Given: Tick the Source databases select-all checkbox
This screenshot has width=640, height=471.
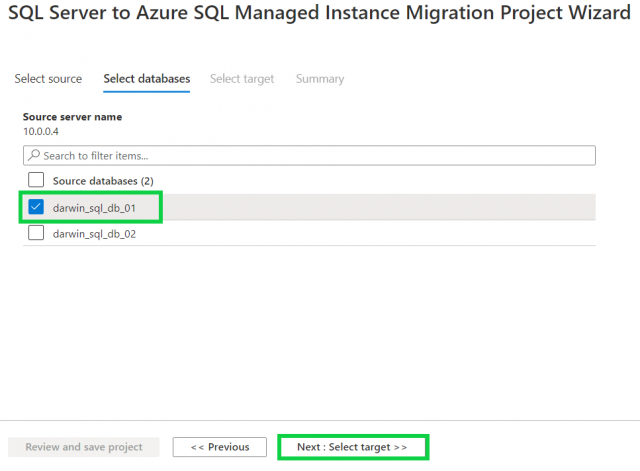Looking at the screenshot, I should coord(36,180).
